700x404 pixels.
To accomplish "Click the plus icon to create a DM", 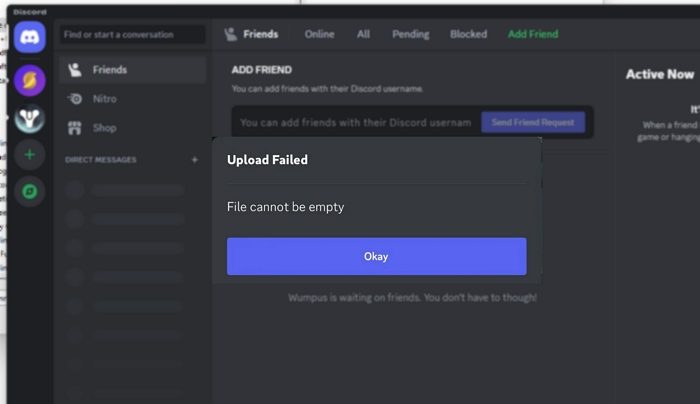I will 195,160.
